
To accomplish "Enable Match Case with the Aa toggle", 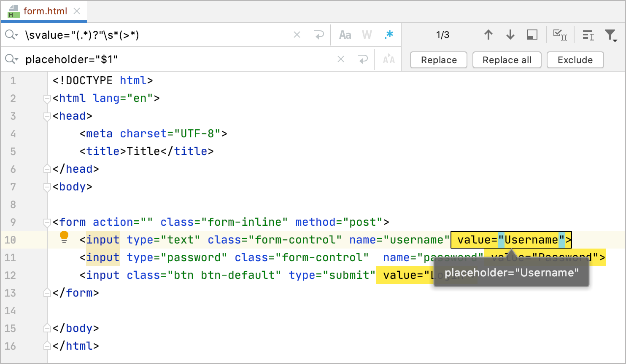I will (x=345, y=35).
